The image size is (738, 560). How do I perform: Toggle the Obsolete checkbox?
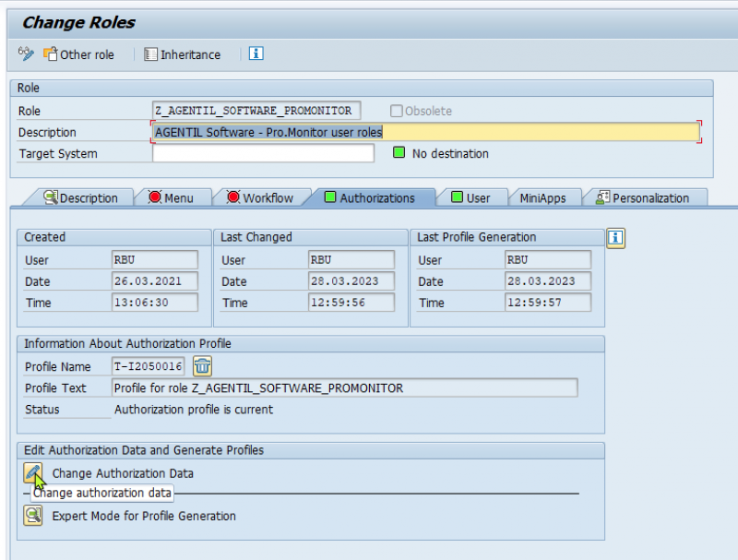(x=396, y=111)
